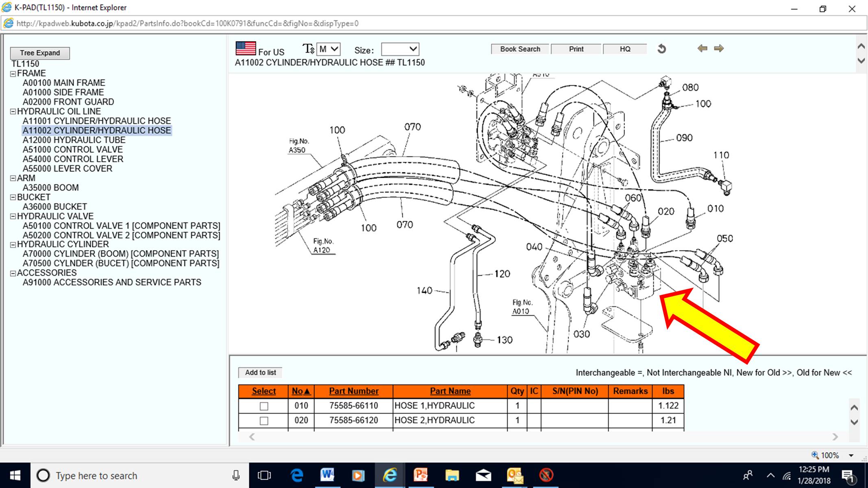Image resolution: width=868 pixels, height=488 pixels.
Task: Collapse the ARM tree node
Action: click(x=13, y=178)
